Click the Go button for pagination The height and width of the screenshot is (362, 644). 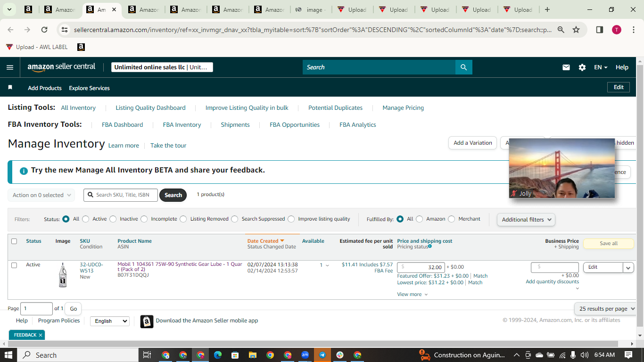tap(74, 309)
